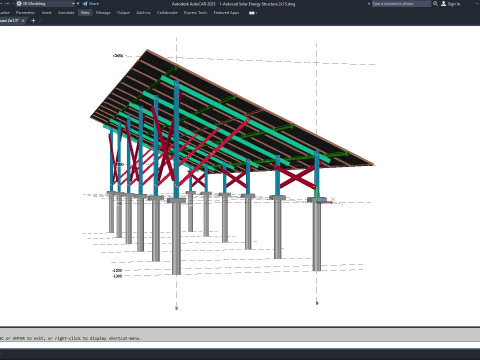Select the View ribbon tab

coord(85,13)
